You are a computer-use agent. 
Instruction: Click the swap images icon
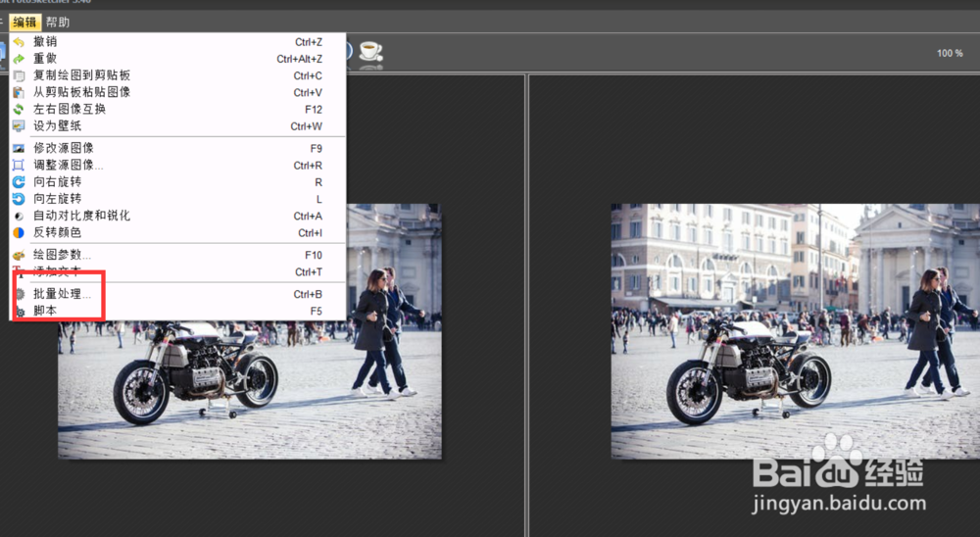(x=19, y=110)
